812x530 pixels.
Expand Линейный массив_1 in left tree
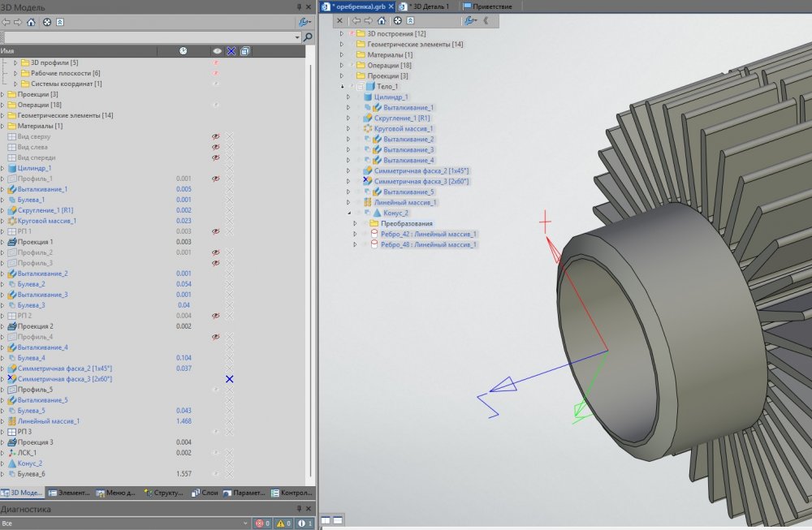pyautogui.click(x=2, y=420)
